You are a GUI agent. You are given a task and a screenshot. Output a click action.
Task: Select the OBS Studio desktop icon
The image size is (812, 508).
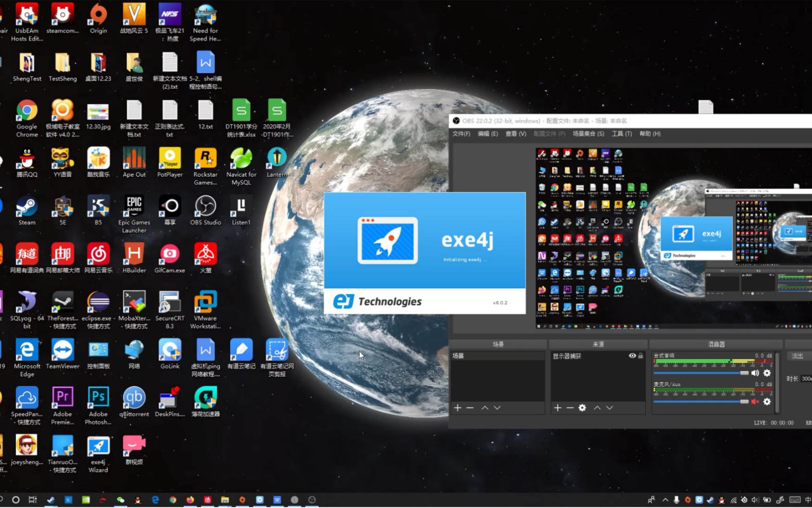[205, 211]
